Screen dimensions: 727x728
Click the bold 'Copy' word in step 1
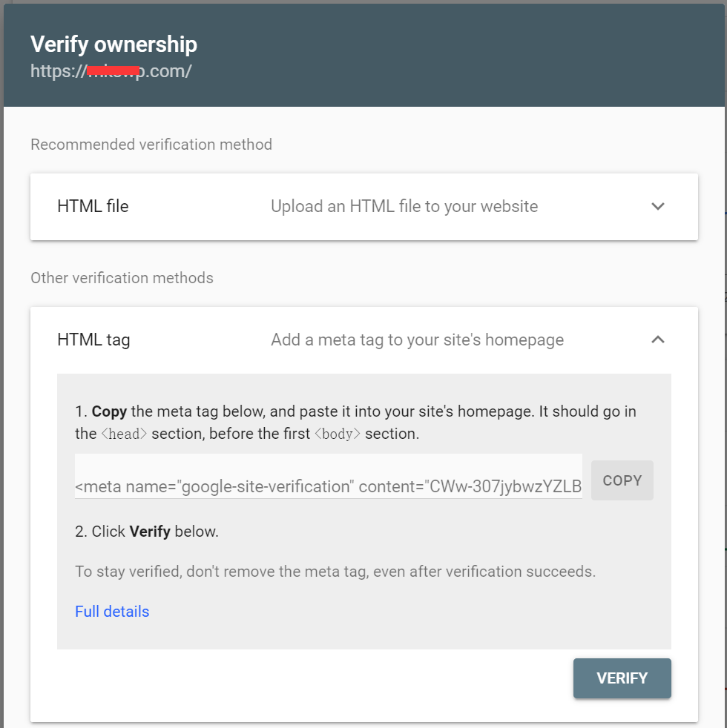109,411
